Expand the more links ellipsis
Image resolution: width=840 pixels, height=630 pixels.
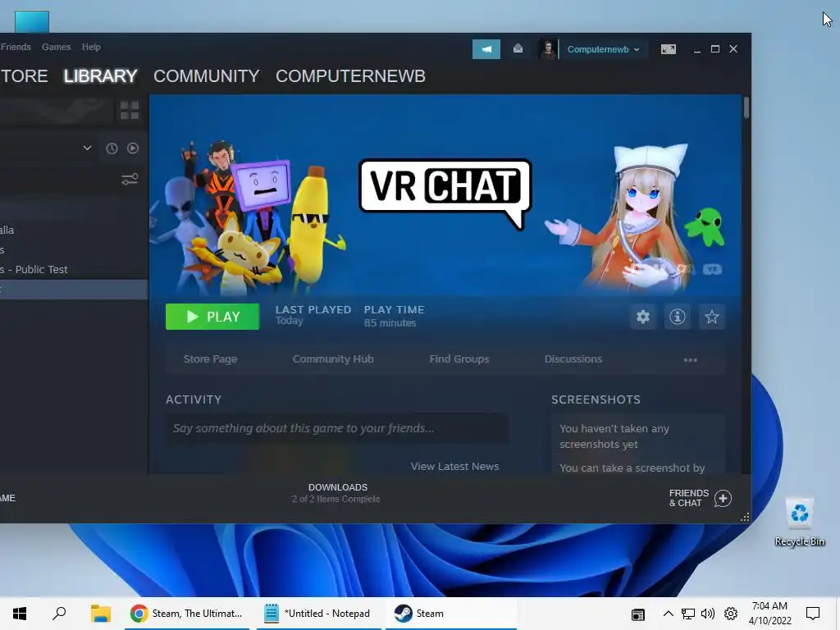pyautogui.click(x=690, y=360)
